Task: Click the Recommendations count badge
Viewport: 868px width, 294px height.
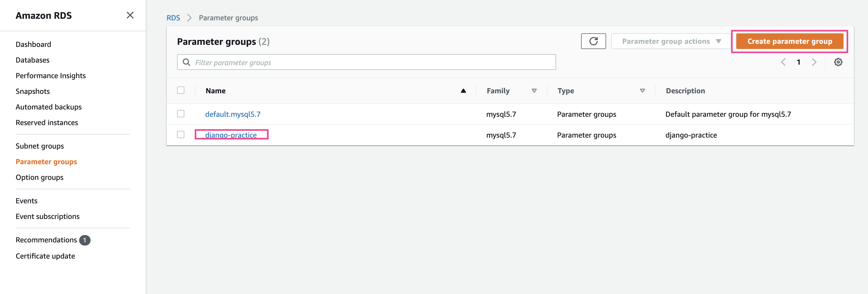Action: click(x=85, y=240)
